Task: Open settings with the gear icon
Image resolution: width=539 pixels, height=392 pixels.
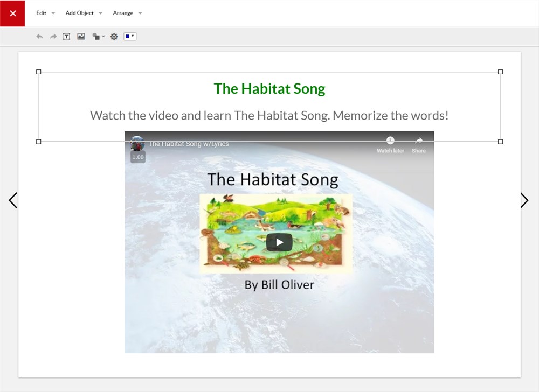Action: (114, 37)
